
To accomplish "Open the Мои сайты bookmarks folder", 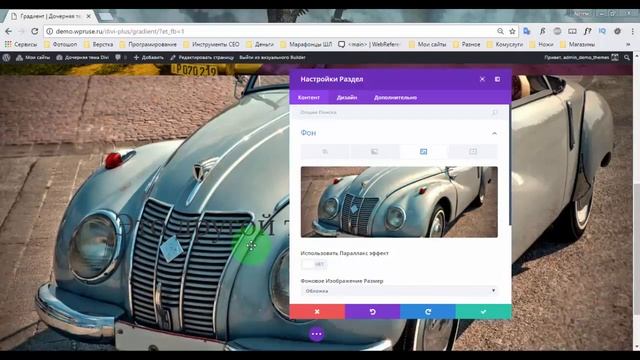I will tap(428, 44).
